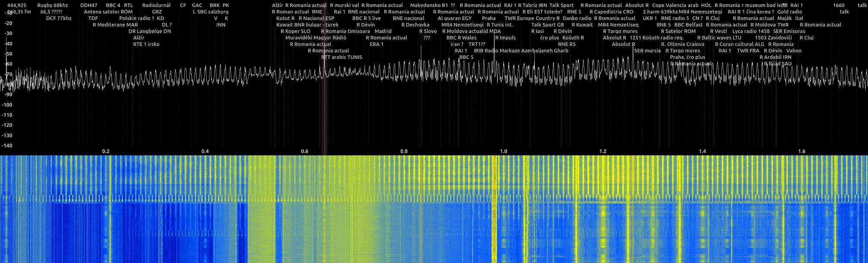The width and height of the screenshot is (868, 263).
Task: Click the 'INN' station label
Action: point(221,25)
